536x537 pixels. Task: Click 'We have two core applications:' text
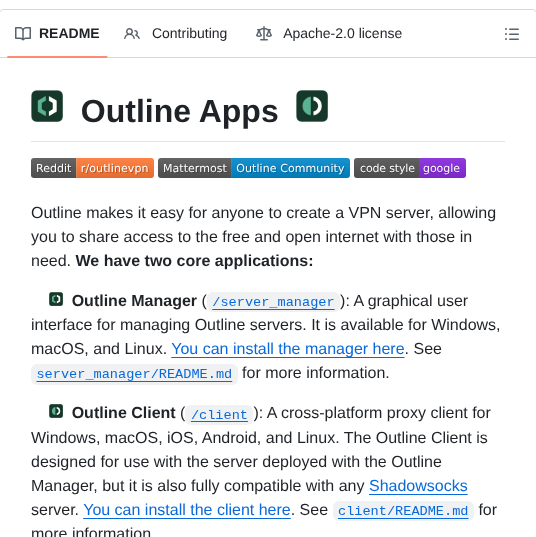click(x=194, y=261)
